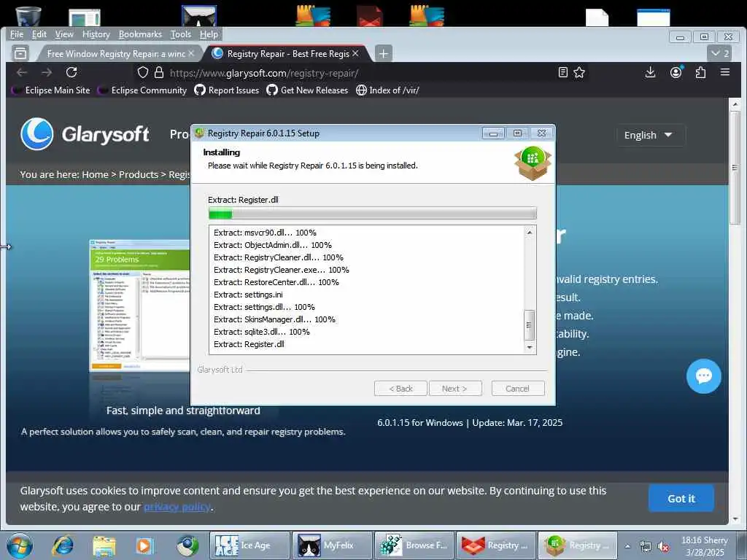
Task: Go back using the browser back arrow
Action: [x=22, y=72]
